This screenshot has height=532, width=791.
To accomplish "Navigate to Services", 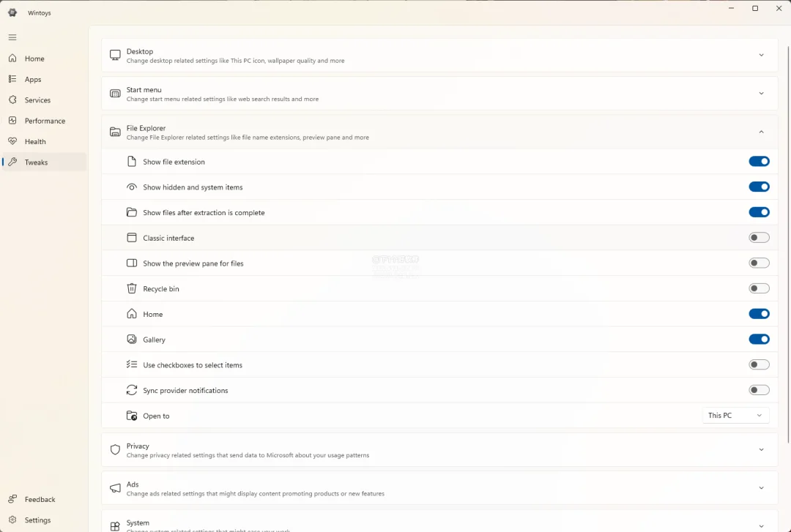I will (x=45, y=100).
